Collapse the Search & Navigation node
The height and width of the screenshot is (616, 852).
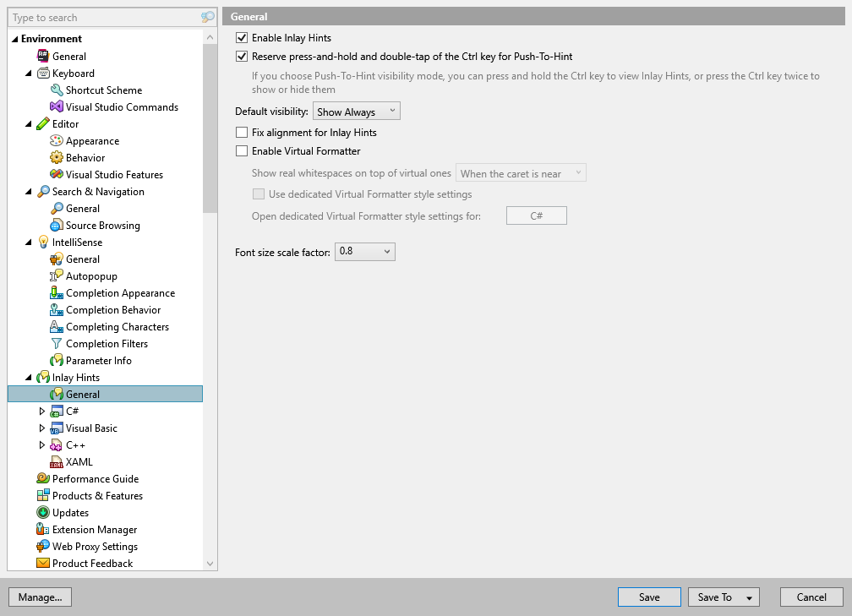click(x=29, y=192)
